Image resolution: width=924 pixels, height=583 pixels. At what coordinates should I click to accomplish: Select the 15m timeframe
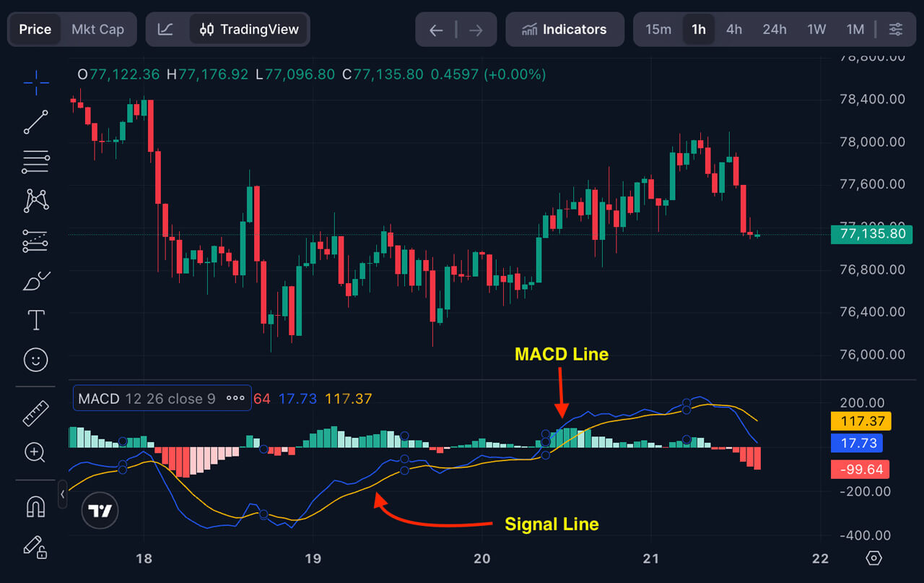[658, 30]
